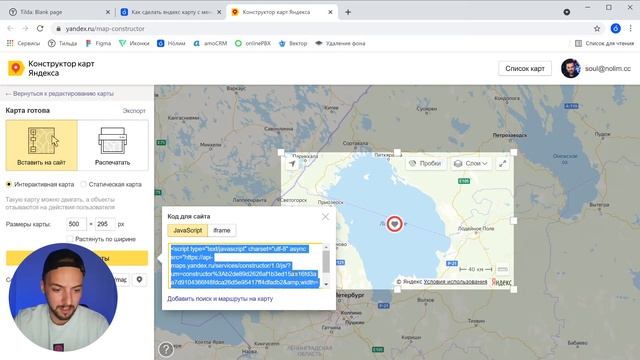The width and height of the screenshot is (640, 360).
Task: Toggle Пробки traffic layer on preview
Action: coord(425,163)
